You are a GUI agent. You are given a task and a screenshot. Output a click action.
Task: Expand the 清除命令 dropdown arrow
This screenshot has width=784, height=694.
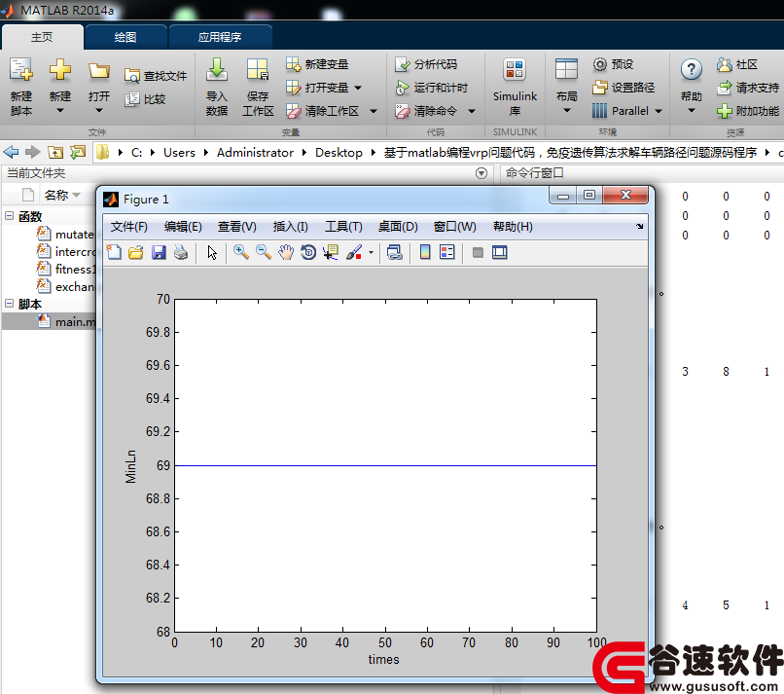point(472,111)
